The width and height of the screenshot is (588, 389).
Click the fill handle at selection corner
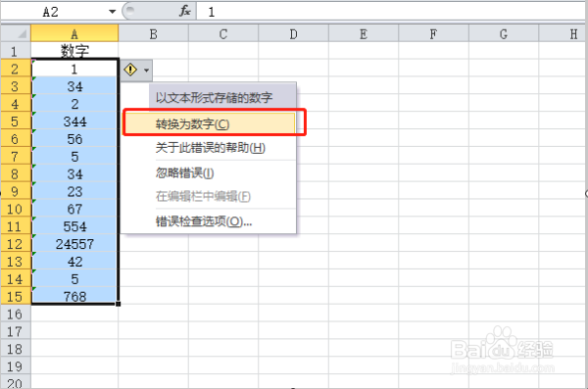[119, 304]
